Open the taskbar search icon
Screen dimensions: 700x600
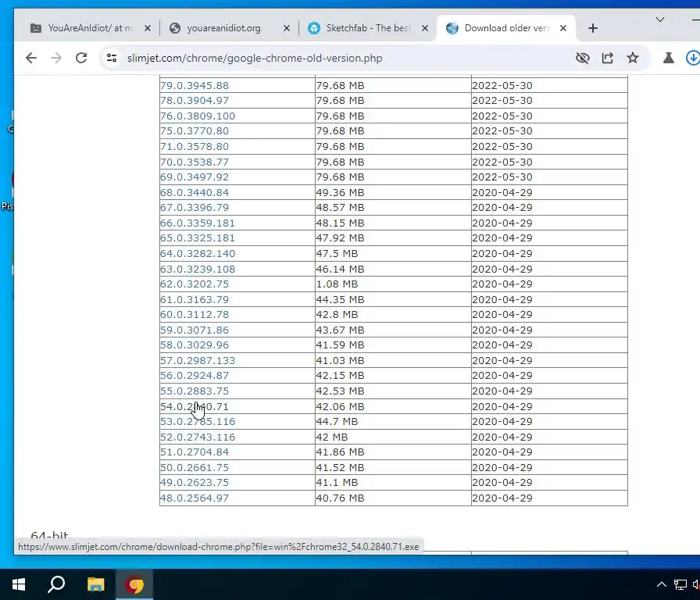pyautogui.click(x=57, y=584)
